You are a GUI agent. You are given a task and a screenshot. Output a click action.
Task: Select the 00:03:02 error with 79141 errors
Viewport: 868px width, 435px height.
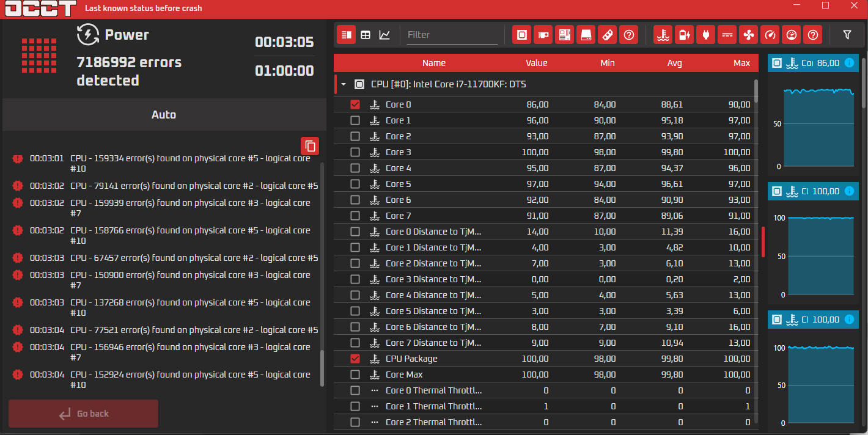[166, 186]
